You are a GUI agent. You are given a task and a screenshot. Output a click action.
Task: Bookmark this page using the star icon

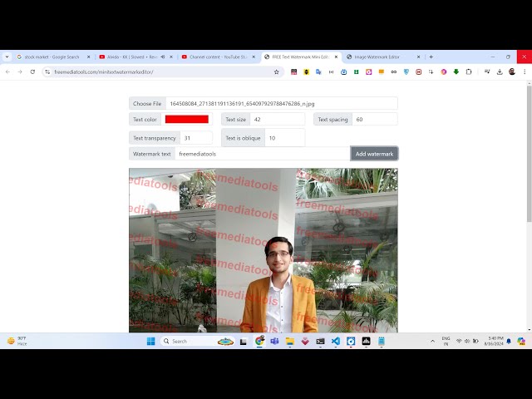tap(277, 72)
